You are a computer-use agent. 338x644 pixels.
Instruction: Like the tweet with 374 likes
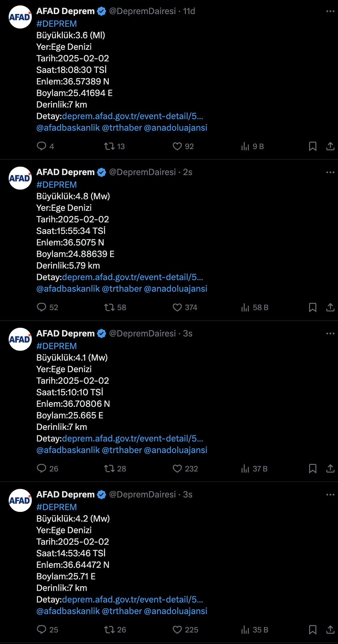pyautogui.click(x=185, y=307)
